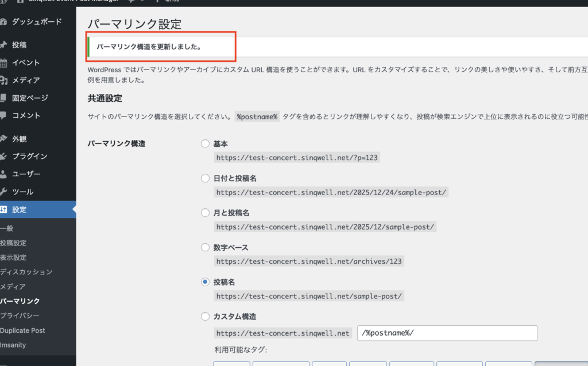This screenshot has height=366, width=588.
Task: Click the calendar icon beside イベント
Action: click(3, 63)
